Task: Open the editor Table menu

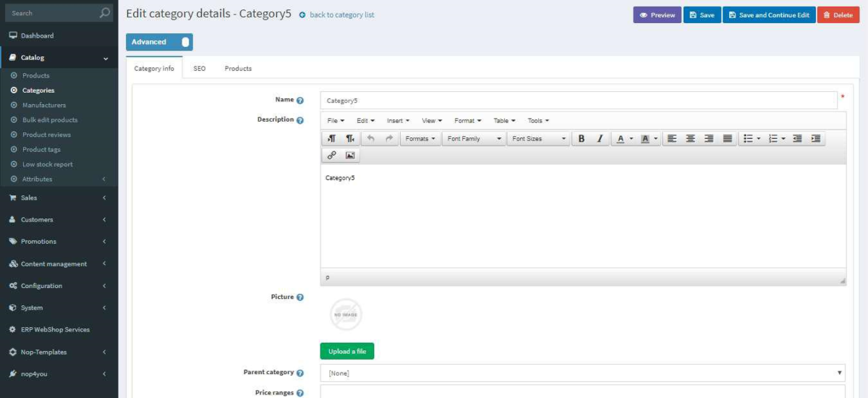Action: pos(504,121)
